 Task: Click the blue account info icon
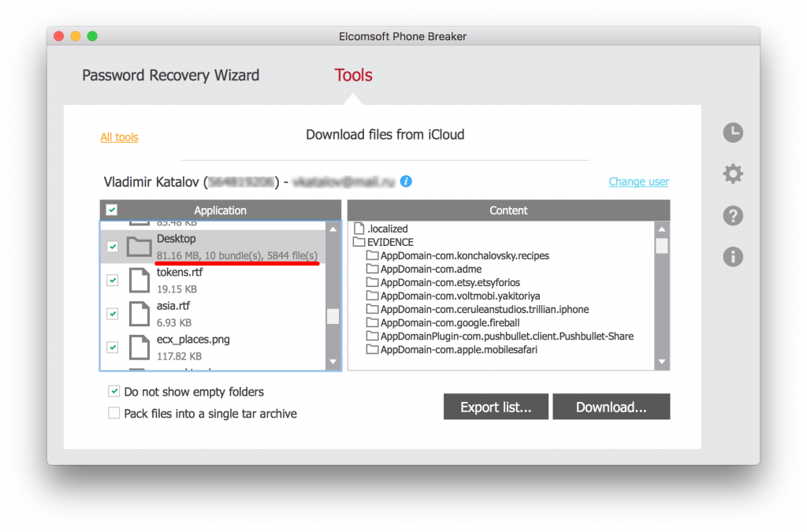[406, 181]
